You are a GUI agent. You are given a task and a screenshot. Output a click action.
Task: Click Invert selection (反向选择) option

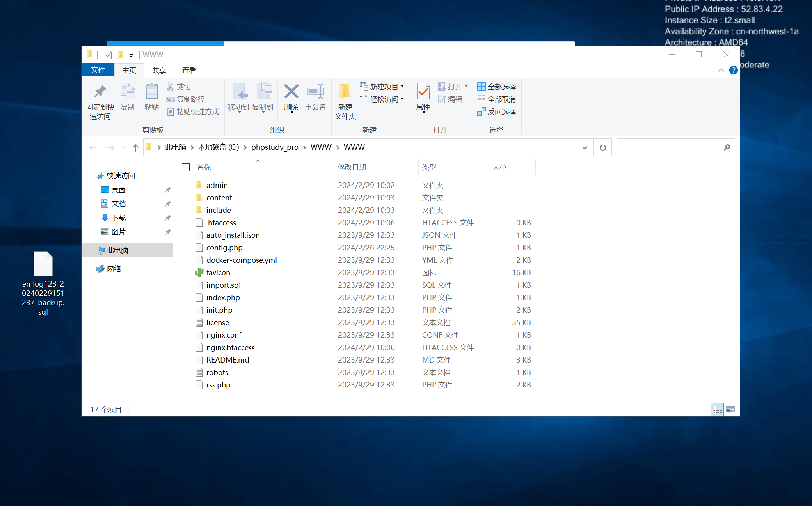[497, 112]
